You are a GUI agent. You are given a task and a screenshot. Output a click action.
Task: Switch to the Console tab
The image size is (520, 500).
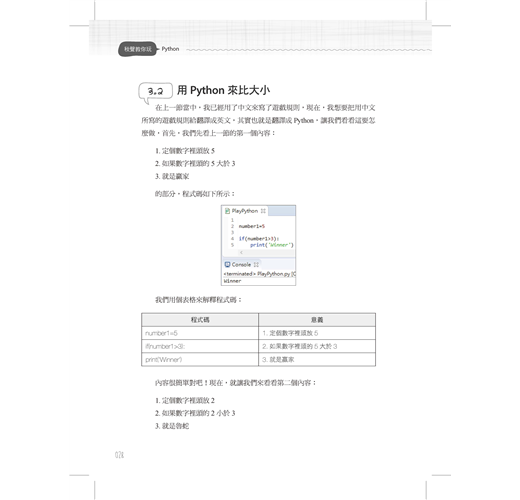(x=241, y=265)
